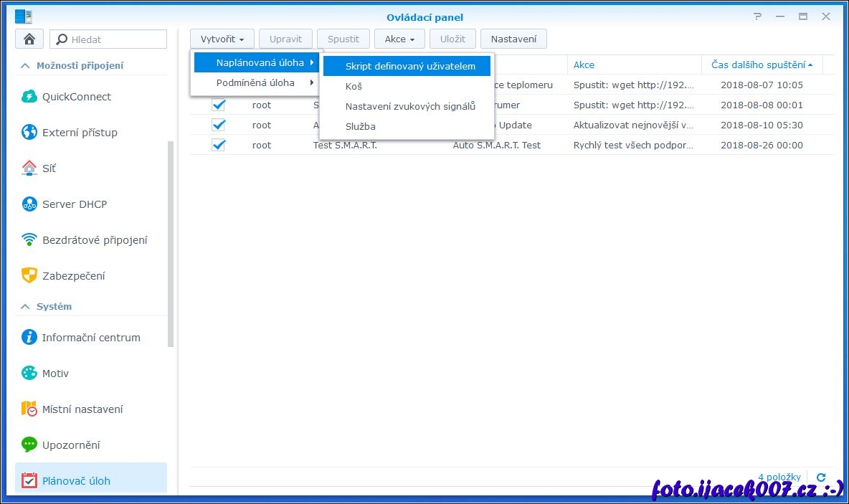Open QuickConnect via its lightning icon
Image resolution: width=849 pixels, height=504 pixels.
pos(29,97)
